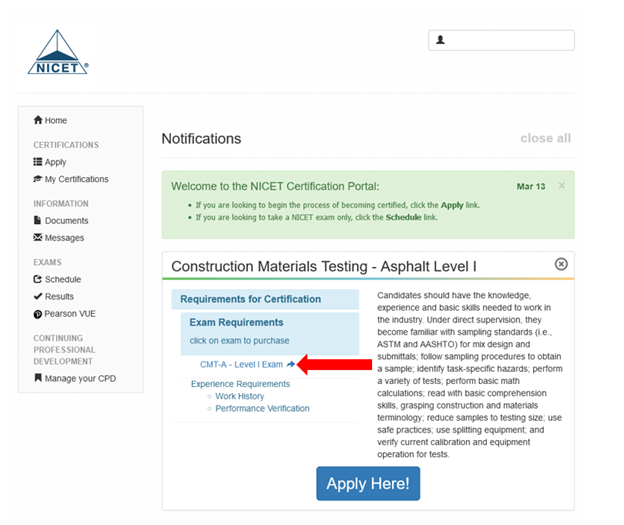Click the INFORMATION section label
Viewport: 624px width, 525px height.
click(x=61, y=203)
